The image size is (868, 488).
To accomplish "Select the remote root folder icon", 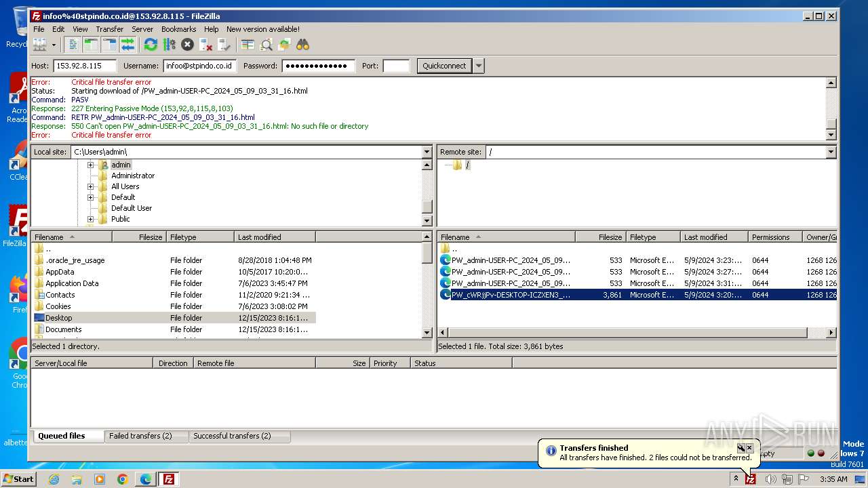I will tap(458, 165).
